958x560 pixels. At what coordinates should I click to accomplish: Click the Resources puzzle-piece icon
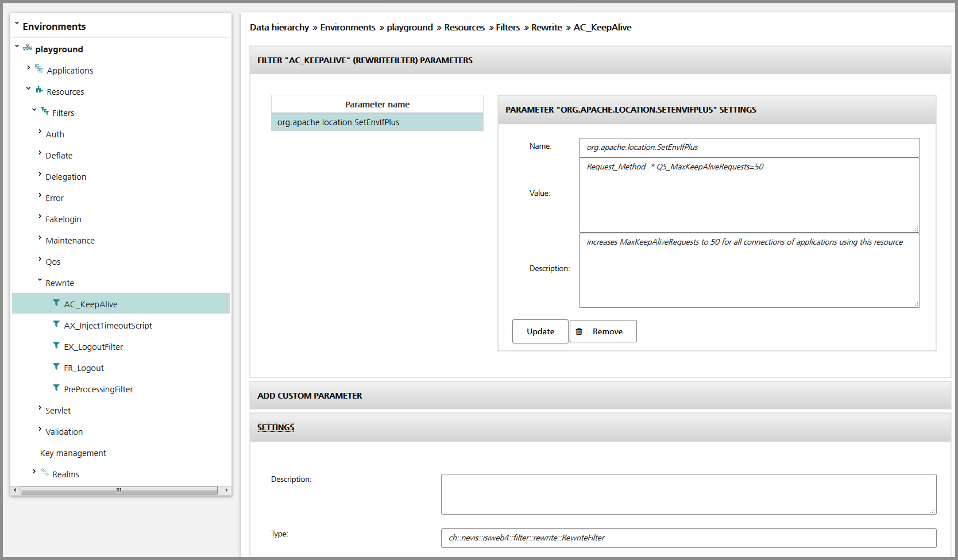[39, 90]
